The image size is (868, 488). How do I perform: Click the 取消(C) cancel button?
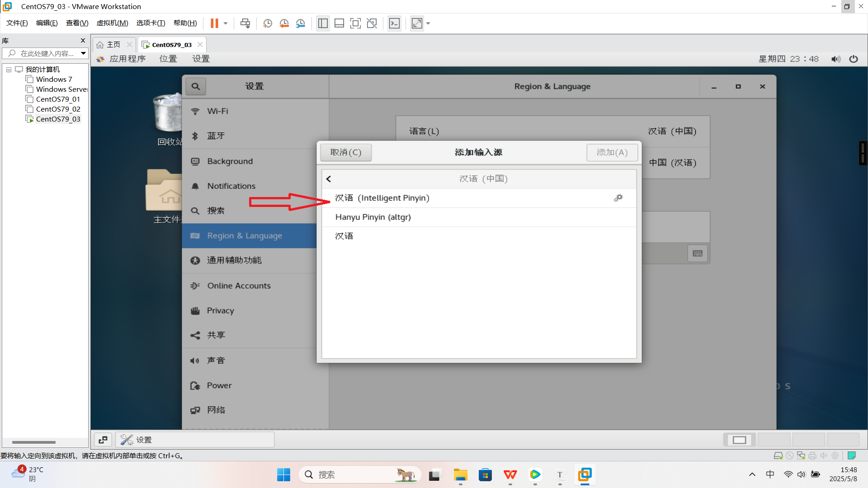(x=346, y=152)
